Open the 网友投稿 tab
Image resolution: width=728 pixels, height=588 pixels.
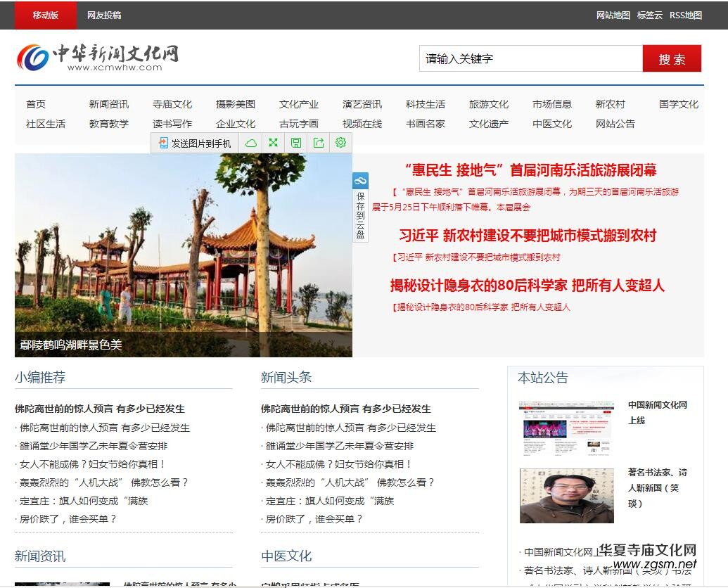point(103,15)
